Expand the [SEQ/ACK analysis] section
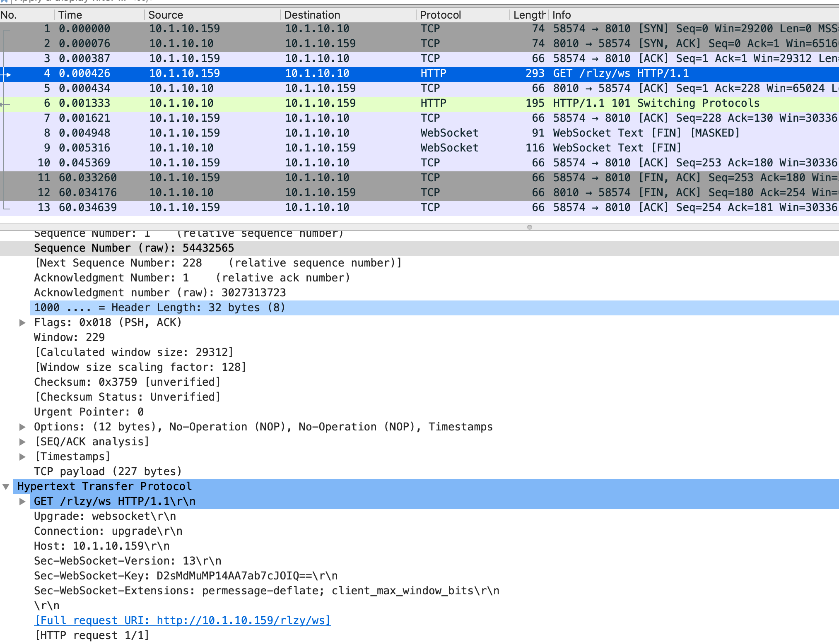 (x=23, y=442)
